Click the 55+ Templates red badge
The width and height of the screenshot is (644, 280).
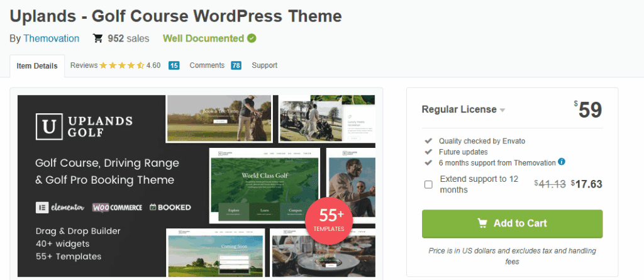click(x=329, y=221)
